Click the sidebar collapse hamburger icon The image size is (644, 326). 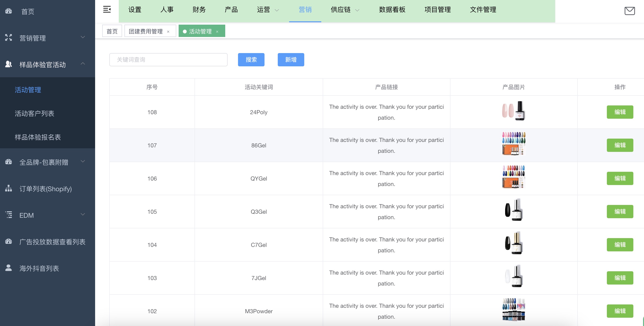point(107,9)
